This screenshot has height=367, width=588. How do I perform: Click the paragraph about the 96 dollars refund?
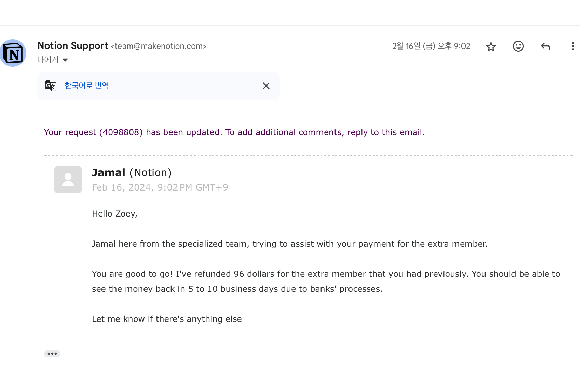[x=326, y=281]
